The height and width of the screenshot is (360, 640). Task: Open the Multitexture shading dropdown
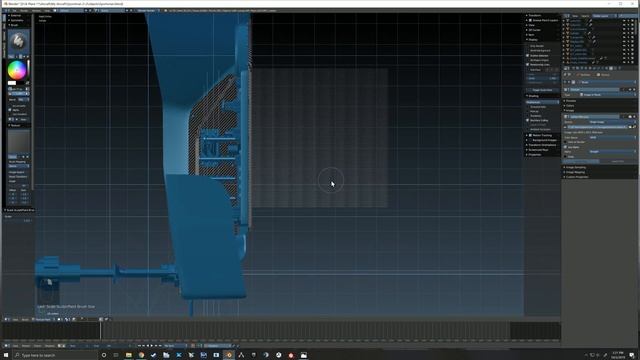click(x=542, y=102)
